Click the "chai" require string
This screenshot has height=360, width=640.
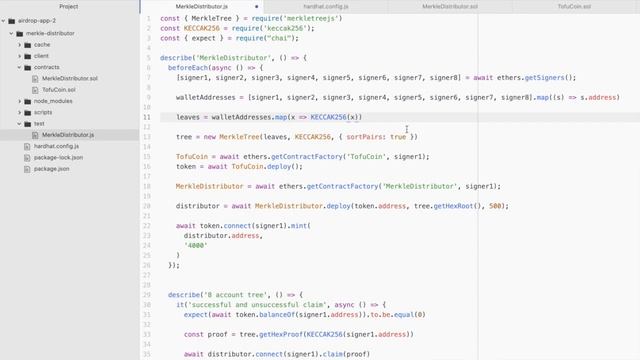point(280,38)
